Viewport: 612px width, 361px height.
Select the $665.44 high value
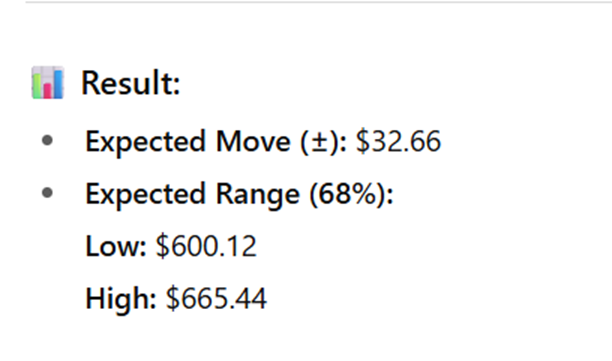click(x=216, y=299)
